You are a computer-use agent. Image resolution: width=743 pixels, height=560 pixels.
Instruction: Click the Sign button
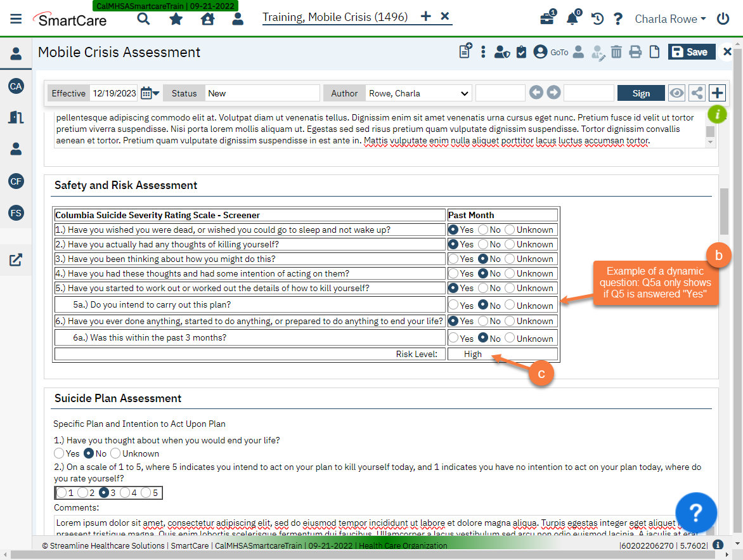click(x=641, y=93)
